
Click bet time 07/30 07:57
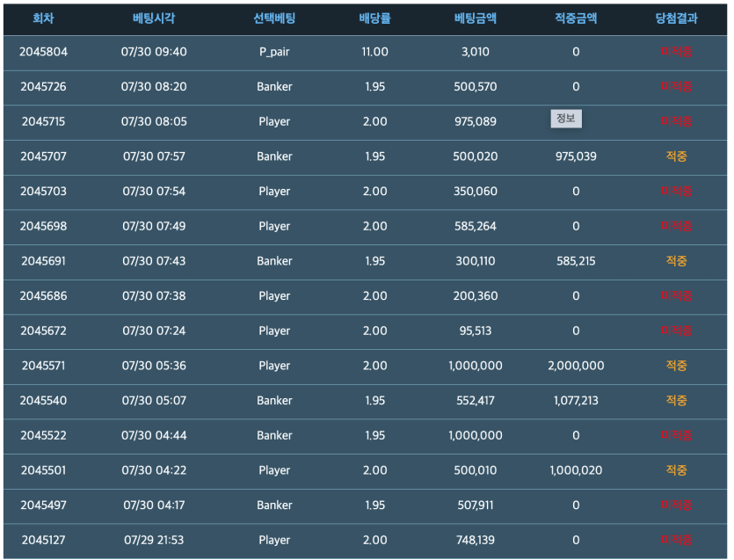(154, 156)
